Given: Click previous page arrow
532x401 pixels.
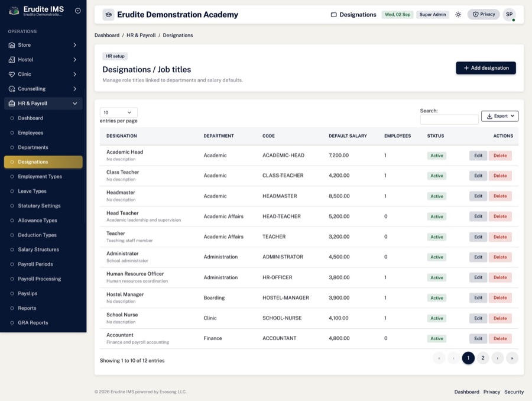Looking at the screenshot, I should click(453, 358).
